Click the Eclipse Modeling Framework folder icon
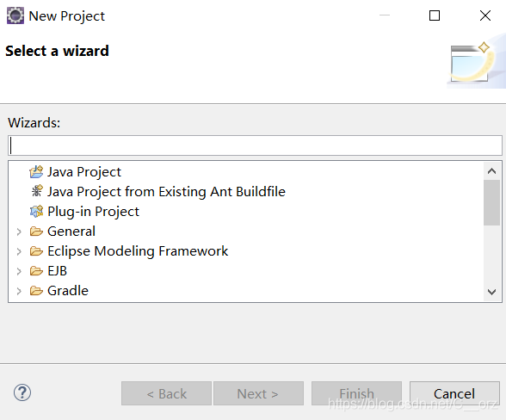506x420 pixels. coord(36,251)
